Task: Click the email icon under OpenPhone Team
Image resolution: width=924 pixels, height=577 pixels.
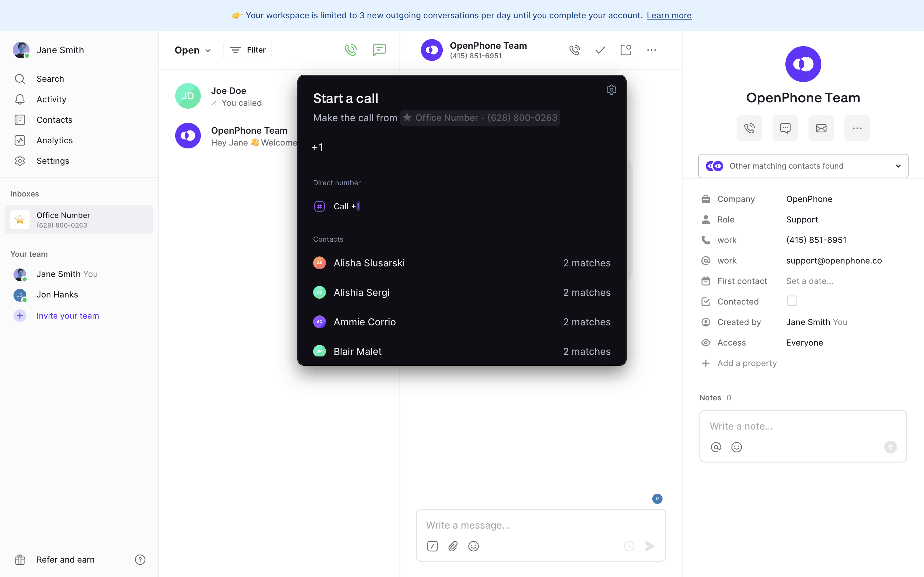Action: point(821,128)
